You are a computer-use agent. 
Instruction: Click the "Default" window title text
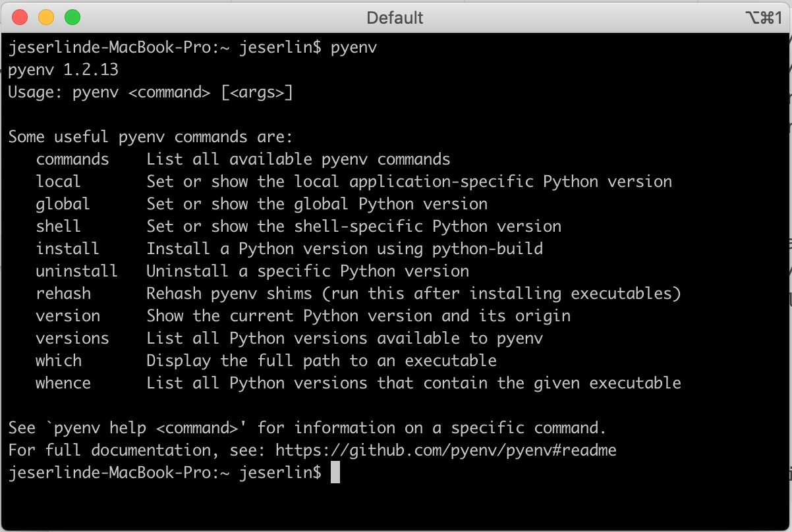[x=395, y=18]
